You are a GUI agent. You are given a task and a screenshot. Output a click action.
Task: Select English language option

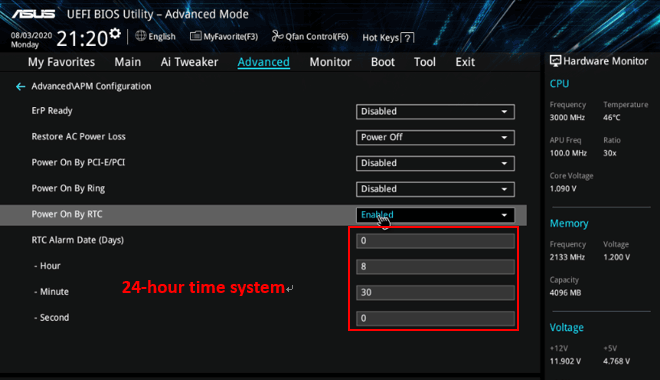pyautogui.click(x=162, y=37)
